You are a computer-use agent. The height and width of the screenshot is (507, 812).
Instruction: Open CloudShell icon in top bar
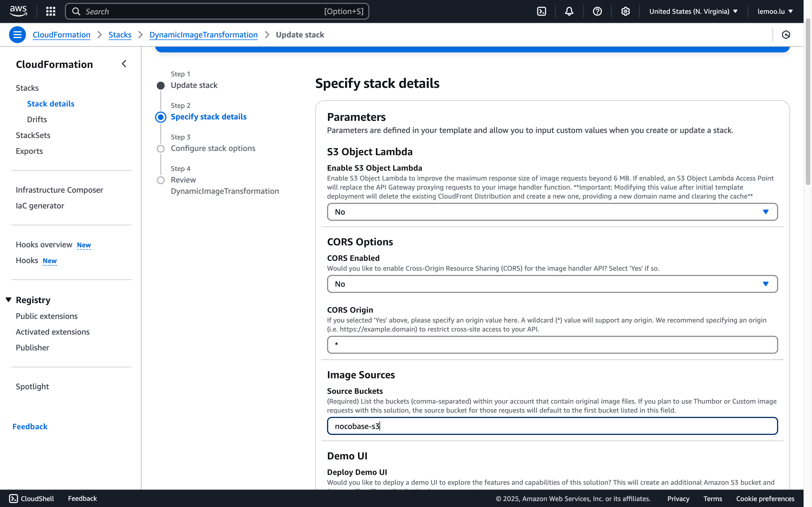click(x=542, y=11)
